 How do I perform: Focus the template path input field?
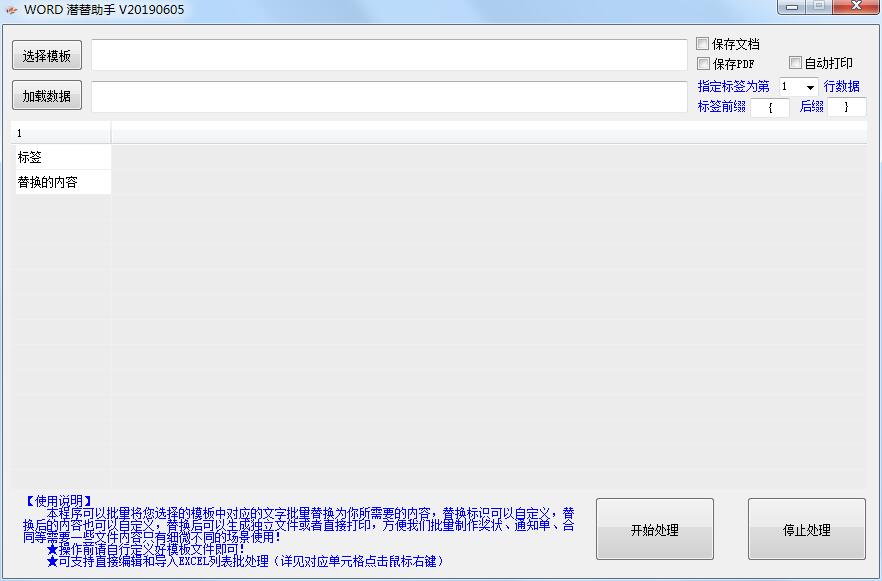coord(389,55)
